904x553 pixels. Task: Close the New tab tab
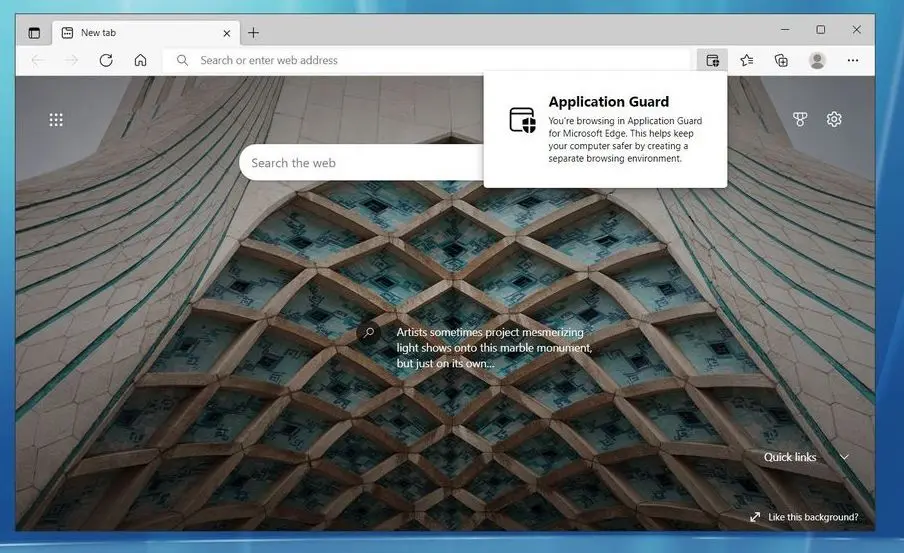point(226,32)
